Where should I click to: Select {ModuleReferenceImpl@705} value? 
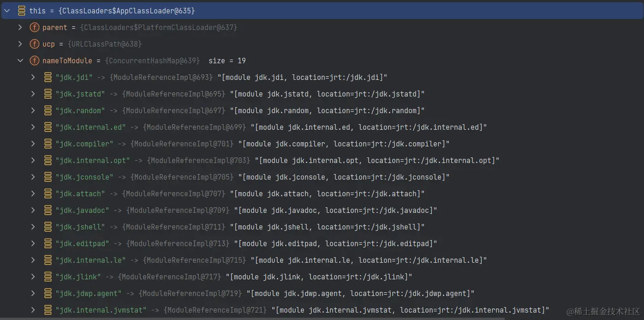[x=182, y=177]
